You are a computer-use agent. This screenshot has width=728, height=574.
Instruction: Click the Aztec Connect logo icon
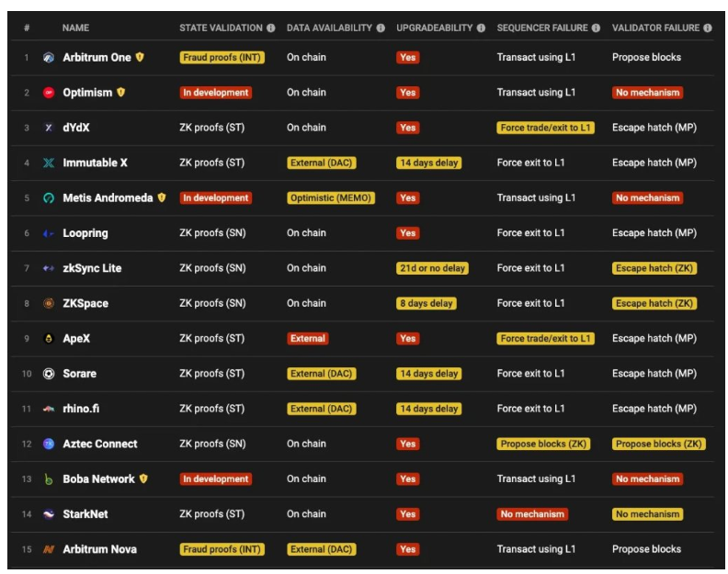tap(49, 445)
